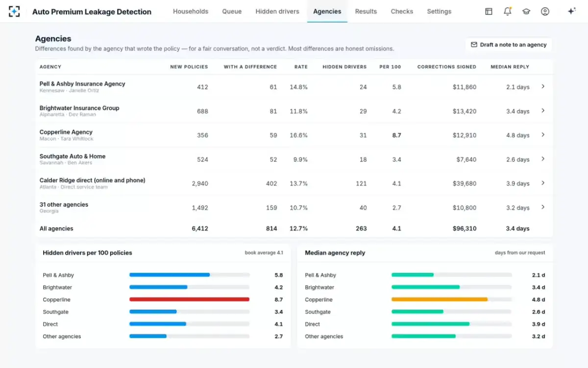This screenshot has width=588, height=368.
Task: Open Calder Ridge direct (online and phone)
Action: pyautogui.click(x=93, y=180)
